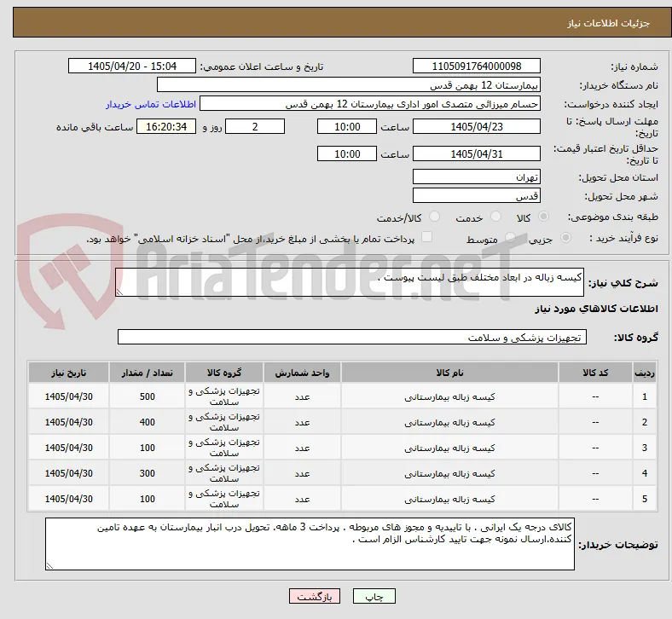This screenshot has width=672, height=619.
Task: Click the price validity time field 10:00
Action: (x=347, y=153)
